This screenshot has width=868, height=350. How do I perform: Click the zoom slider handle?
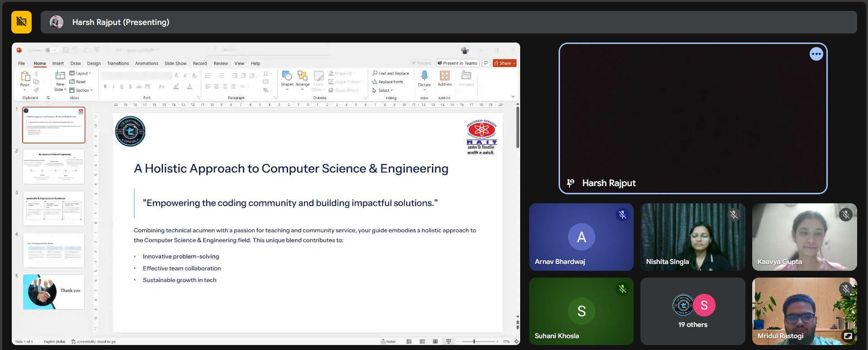coord(474,341)
